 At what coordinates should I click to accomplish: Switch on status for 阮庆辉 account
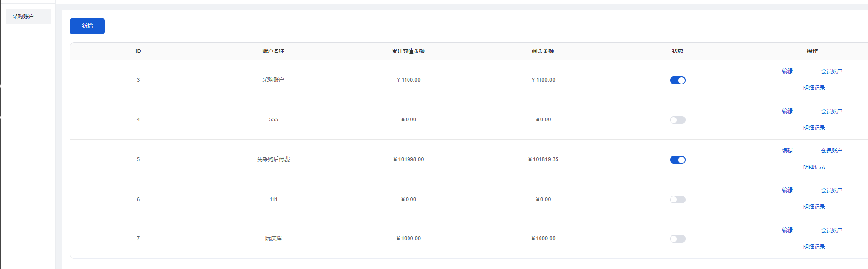pos(677,239)
